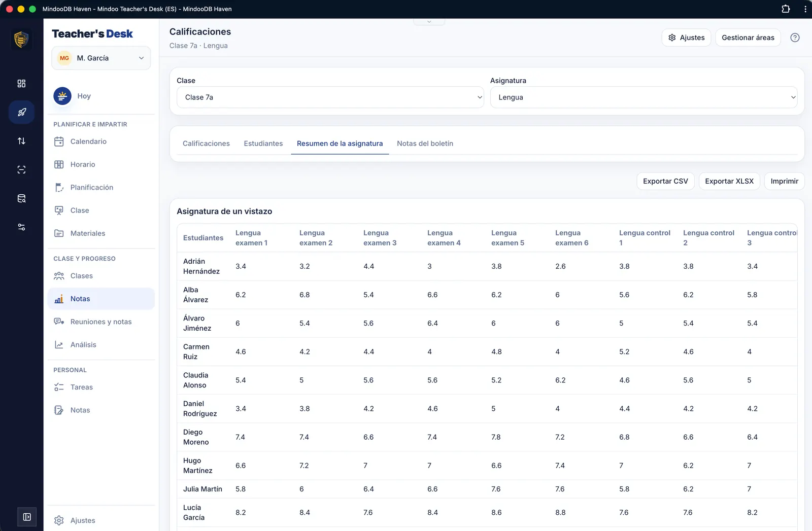Collapse sidebar using bottom-left panel icon
Viewport: 812px width, 531px height.
click(x=27, y=517)
